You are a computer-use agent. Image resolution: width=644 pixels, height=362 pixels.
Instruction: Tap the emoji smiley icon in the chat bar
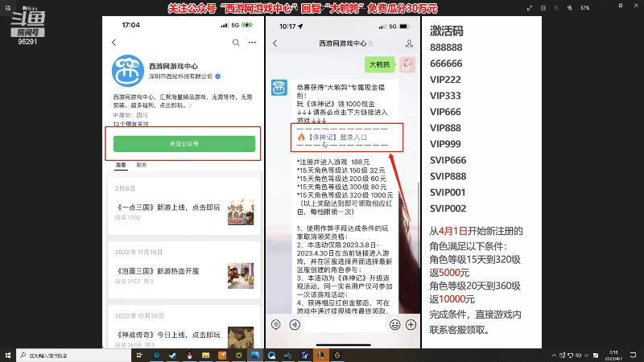pyautogui.click(x=394, y=325)
